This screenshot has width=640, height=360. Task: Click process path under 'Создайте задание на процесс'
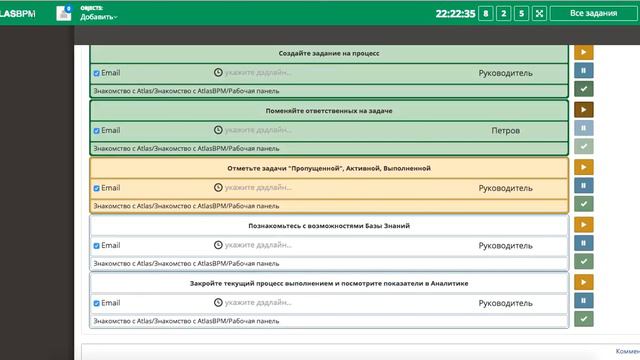coord(187,91)
